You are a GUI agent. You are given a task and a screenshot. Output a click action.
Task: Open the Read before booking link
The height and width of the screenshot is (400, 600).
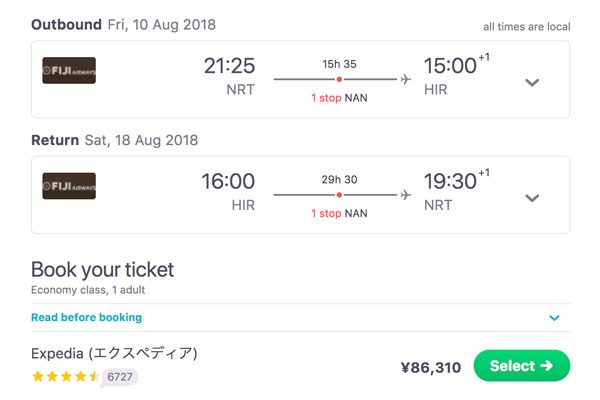(x=86, y=317)
